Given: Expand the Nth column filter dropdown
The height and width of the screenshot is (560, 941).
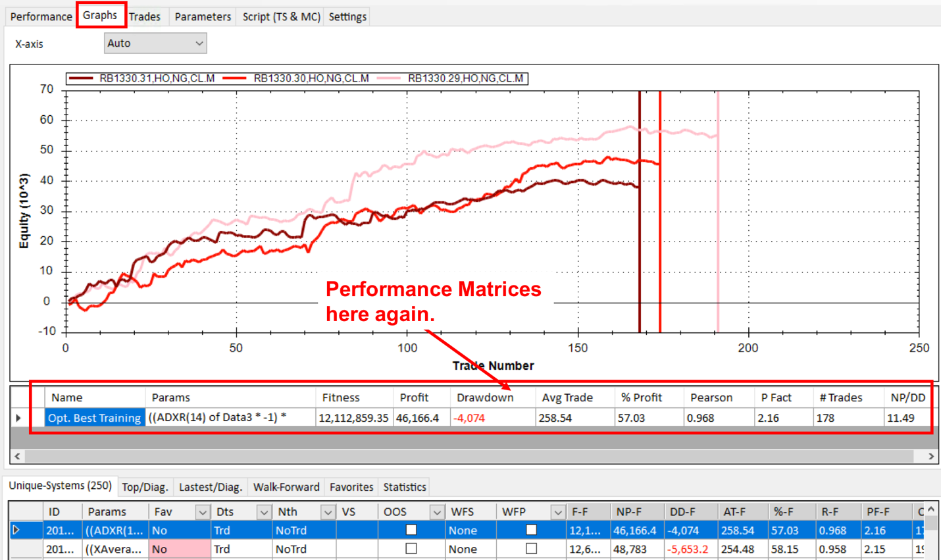Looking at the screenshot, I should click(328, 512).
